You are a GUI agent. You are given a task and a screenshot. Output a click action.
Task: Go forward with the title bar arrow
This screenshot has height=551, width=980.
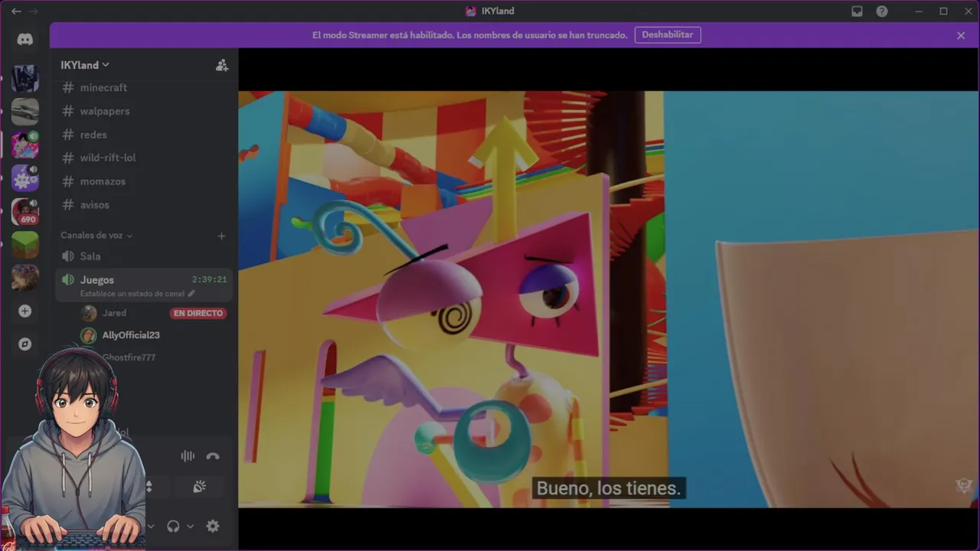pos(33,11)
